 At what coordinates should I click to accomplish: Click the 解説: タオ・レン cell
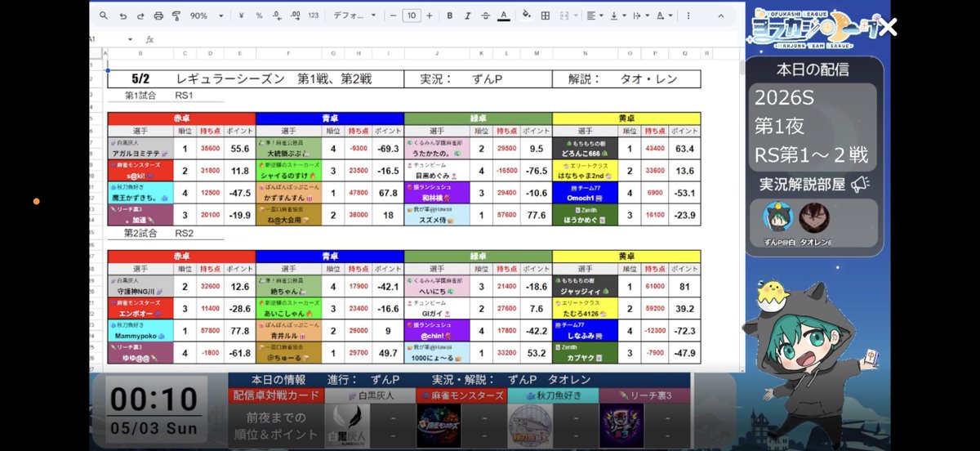tap(627, 79)
